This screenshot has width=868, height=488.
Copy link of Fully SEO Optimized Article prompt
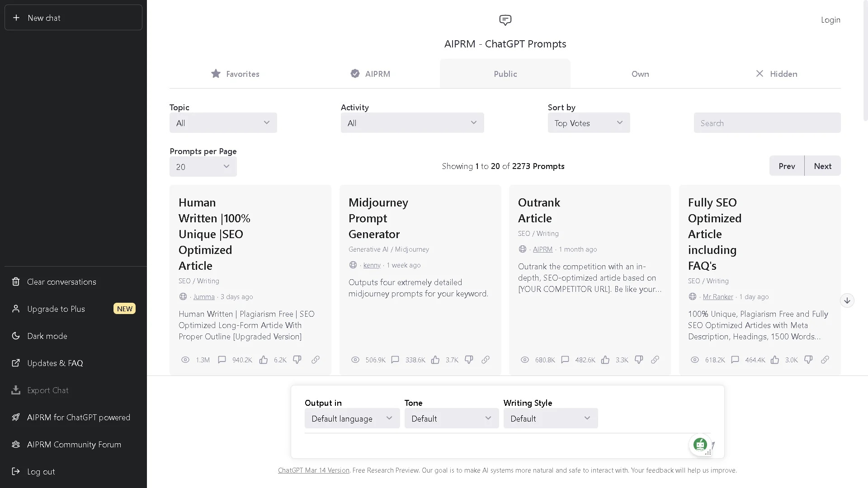pyautogui.click(x=825, y=360)
